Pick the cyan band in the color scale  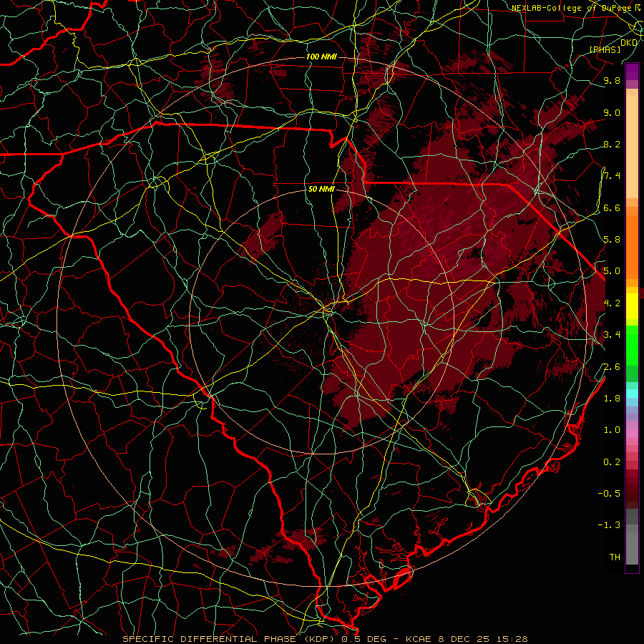632,394
